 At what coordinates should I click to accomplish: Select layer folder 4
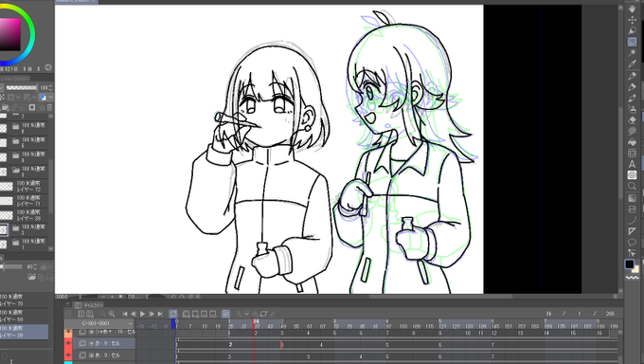(25, 157)
